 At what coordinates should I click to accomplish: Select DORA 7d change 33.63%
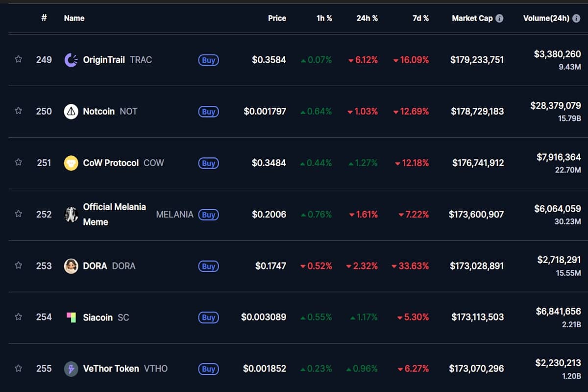pos(411,266)
